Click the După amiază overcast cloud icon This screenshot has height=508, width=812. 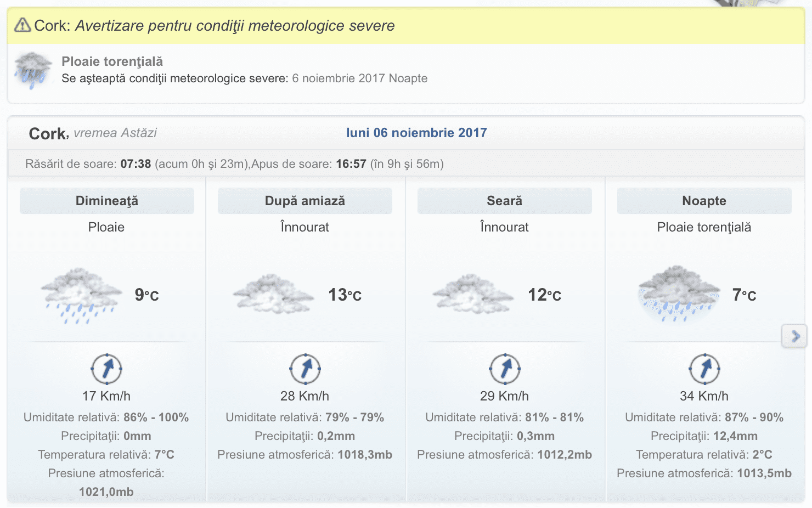273,294
